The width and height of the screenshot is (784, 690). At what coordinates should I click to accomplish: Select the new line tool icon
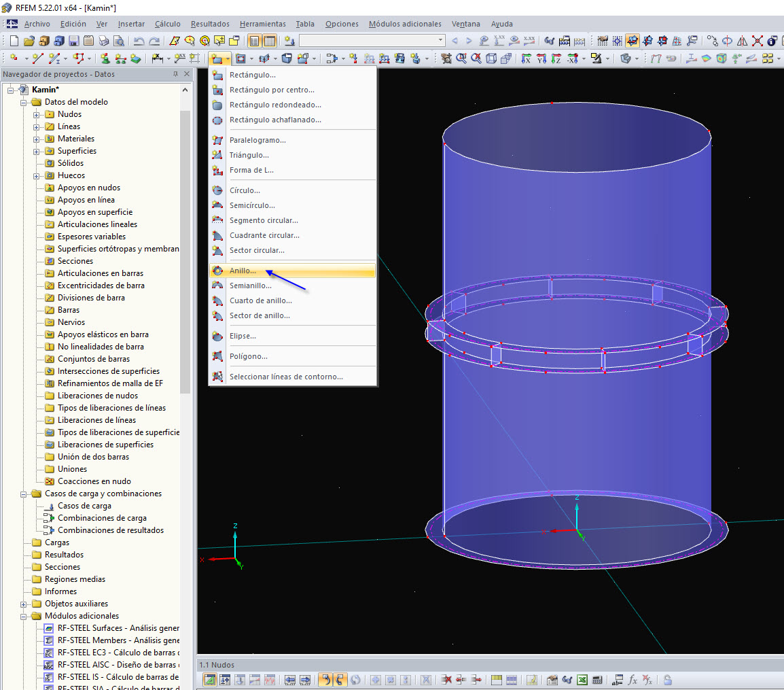(x=38, y=58)
